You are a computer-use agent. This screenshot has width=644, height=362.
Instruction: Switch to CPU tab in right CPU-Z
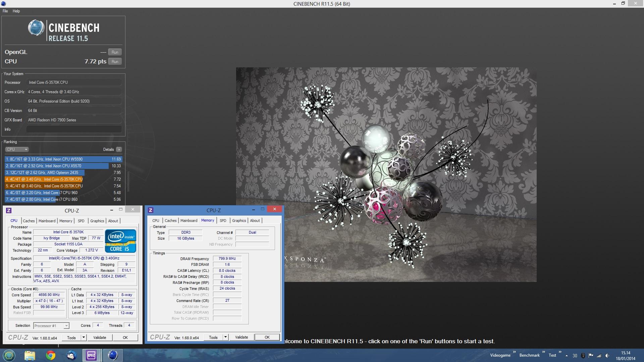(x=156, y=221)
